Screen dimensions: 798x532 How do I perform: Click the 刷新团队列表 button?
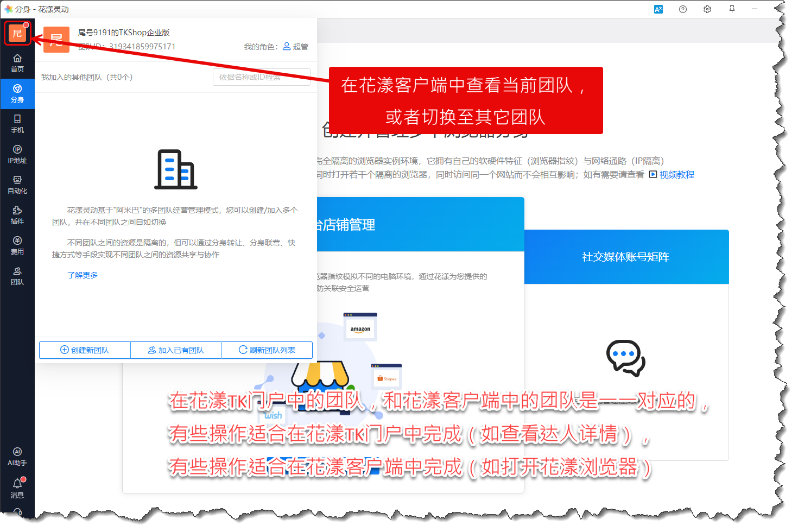267,350
